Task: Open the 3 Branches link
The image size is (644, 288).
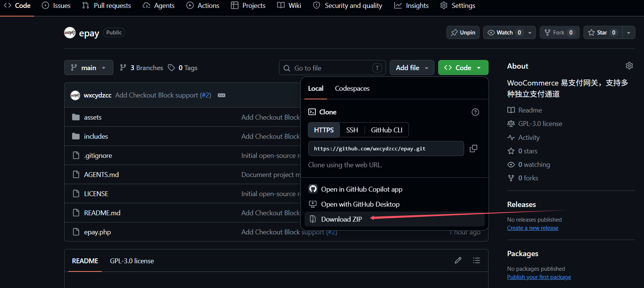Action: coord(141,67)
